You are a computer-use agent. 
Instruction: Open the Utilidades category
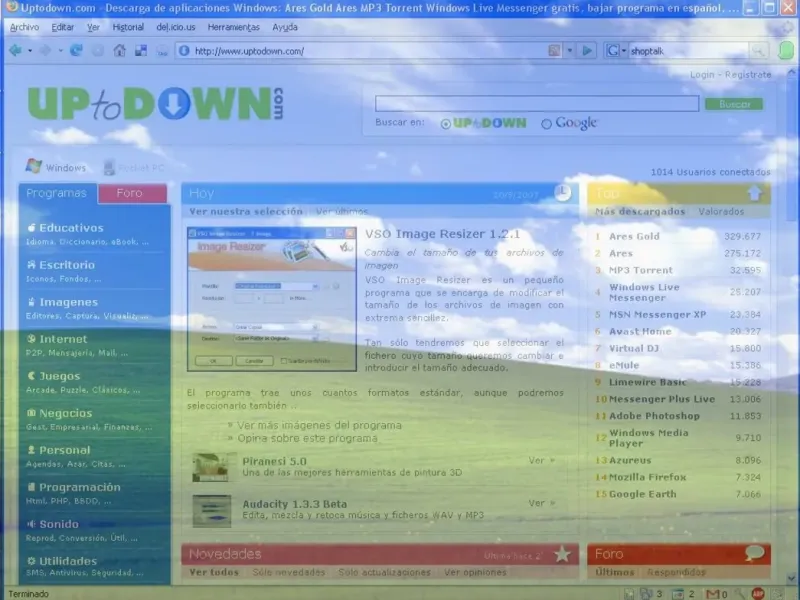68,561
